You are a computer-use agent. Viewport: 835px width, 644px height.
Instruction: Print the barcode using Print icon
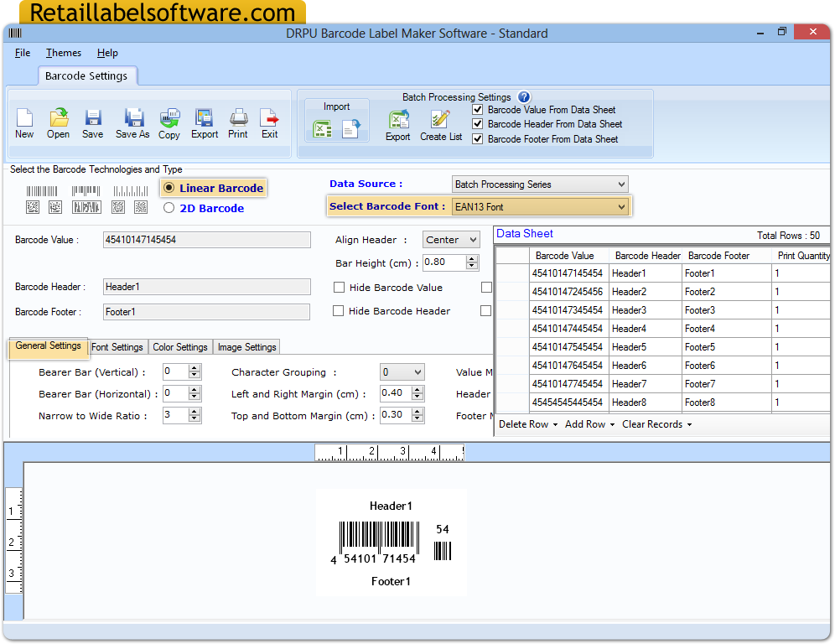tap(238, 117)
